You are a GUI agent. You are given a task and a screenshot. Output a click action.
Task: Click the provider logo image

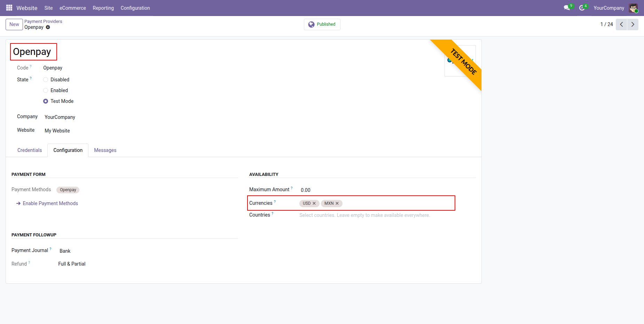click(x=460, y=60)
